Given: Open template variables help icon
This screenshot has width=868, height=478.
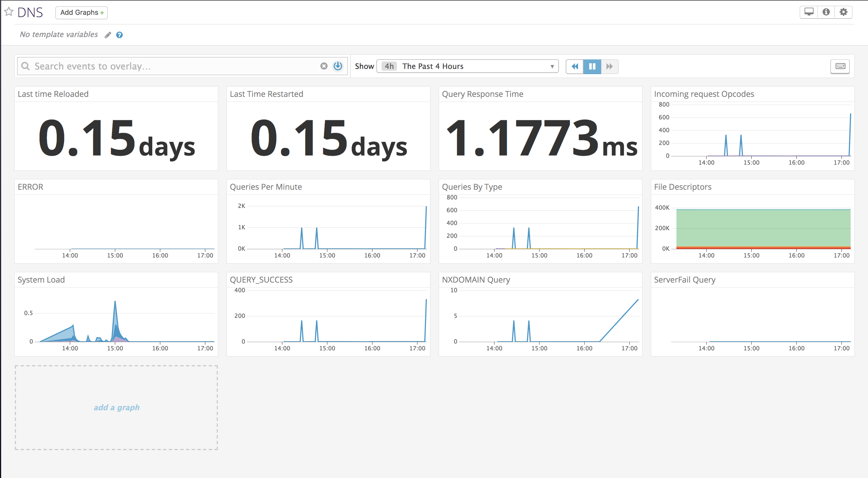Looking at the screenshot, I should point(119,35).
